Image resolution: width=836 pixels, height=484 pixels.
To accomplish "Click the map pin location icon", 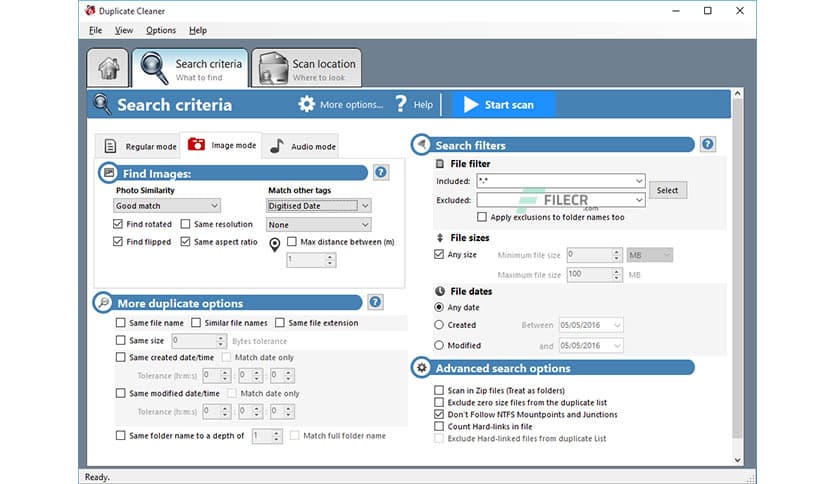I will [x=275, y=245].
